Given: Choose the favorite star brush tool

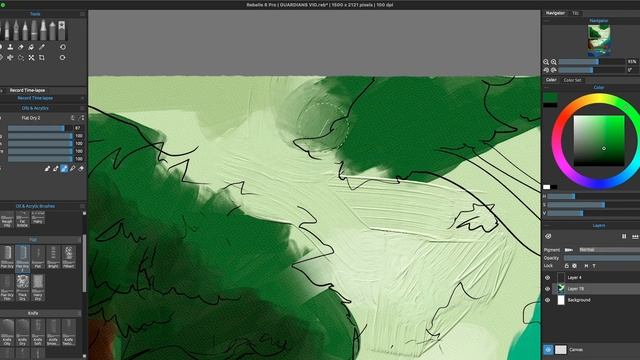Looking at the screenshot, I should pos(62,31).
